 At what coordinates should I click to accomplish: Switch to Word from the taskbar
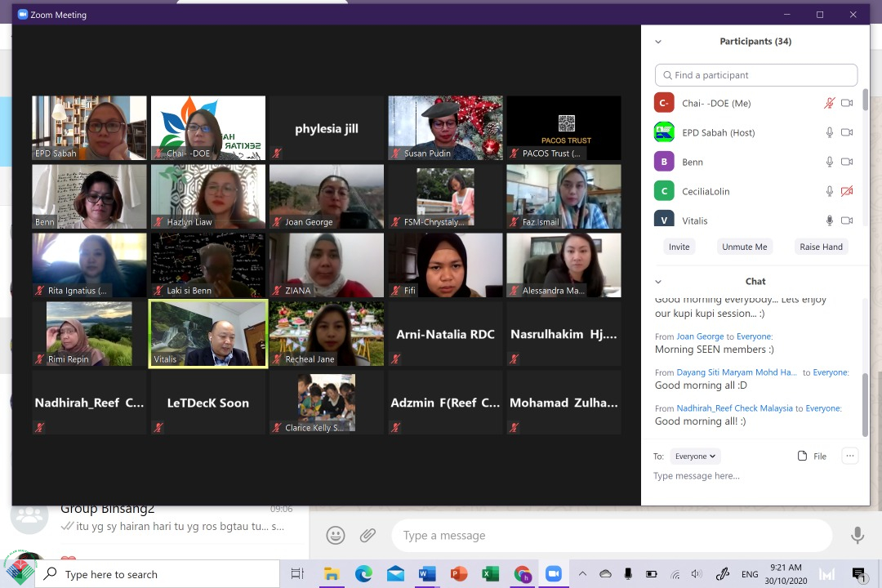427,574
